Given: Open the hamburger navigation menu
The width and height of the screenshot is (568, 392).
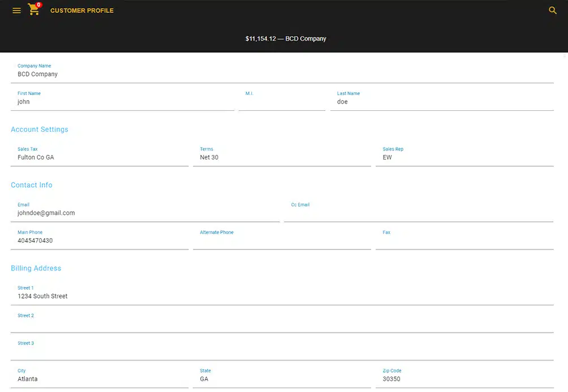Looking at the screenshot, I should (x=17, y=10).
